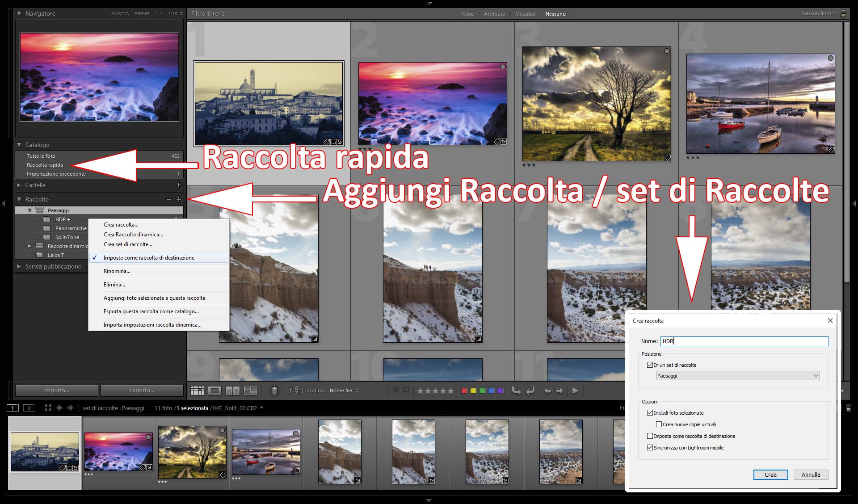Enable 'Crea nuove copie virtuali' checkbox
This screenshot has width=858, height=504.
pyautogui.click(x=659, y=424)
